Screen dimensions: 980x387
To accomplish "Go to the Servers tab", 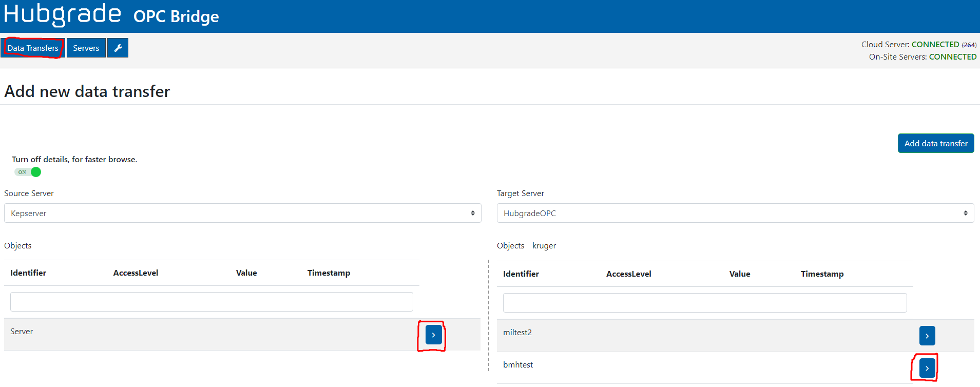I will pos(86,48).
